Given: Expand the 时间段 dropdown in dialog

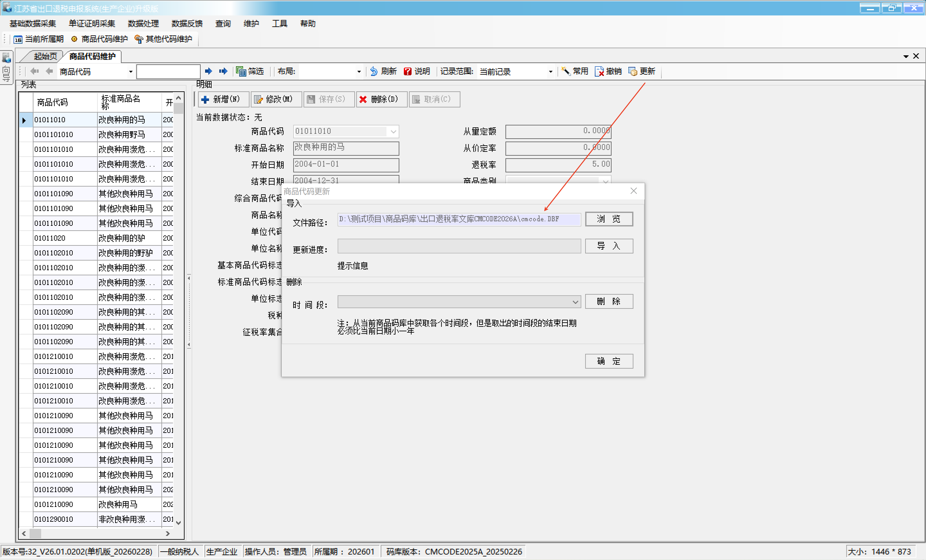Looking at the screenshot, I should click(x=575, y=302).
